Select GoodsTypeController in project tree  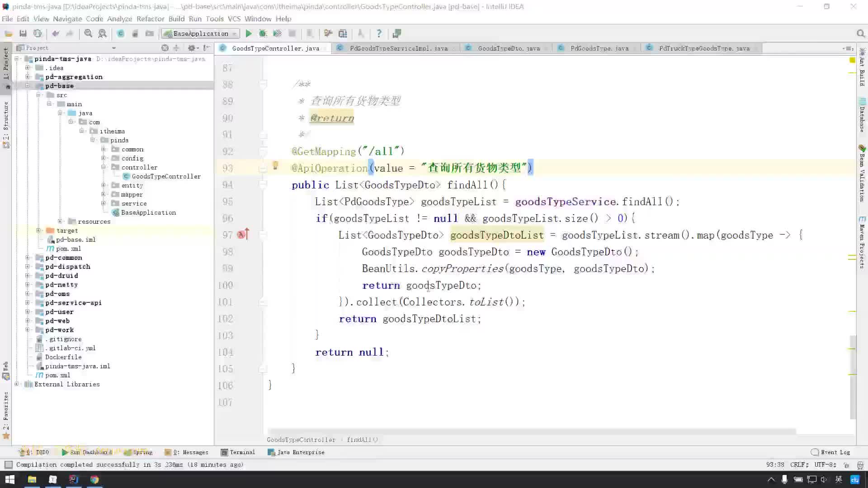pos(161,176)
